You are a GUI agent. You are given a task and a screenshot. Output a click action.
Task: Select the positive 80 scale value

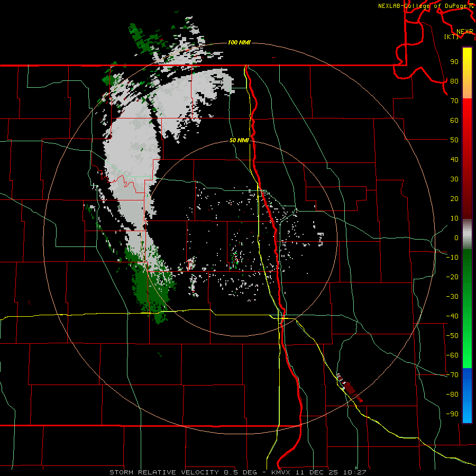click(x=454, y=81)
